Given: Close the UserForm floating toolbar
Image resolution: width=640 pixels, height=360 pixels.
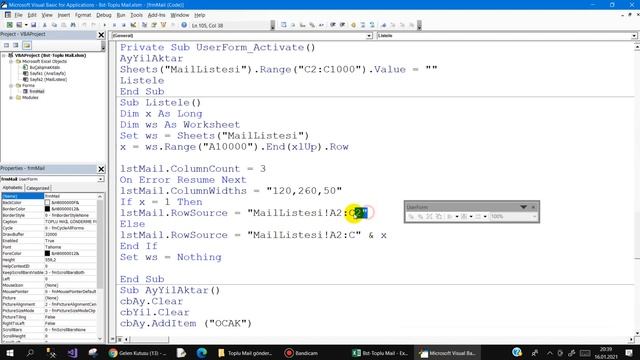Looking at the screenshot, I should (533, 207).
